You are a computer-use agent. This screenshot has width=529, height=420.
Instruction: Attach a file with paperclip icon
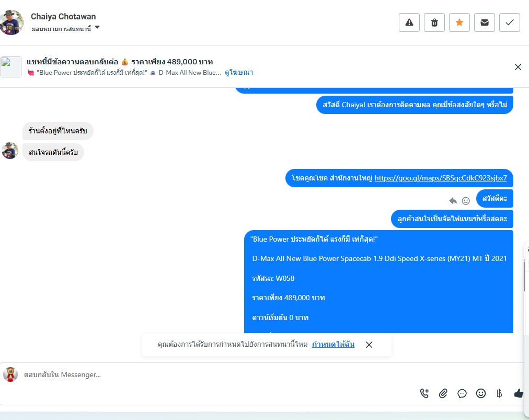coord(443,393)
